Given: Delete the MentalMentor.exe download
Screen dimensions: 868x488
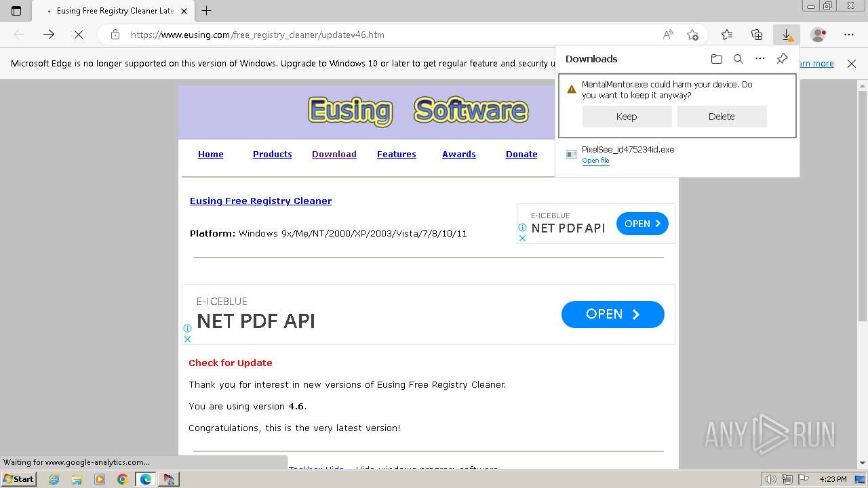Looking at the screenshot, I should click(x=722, y=117).
